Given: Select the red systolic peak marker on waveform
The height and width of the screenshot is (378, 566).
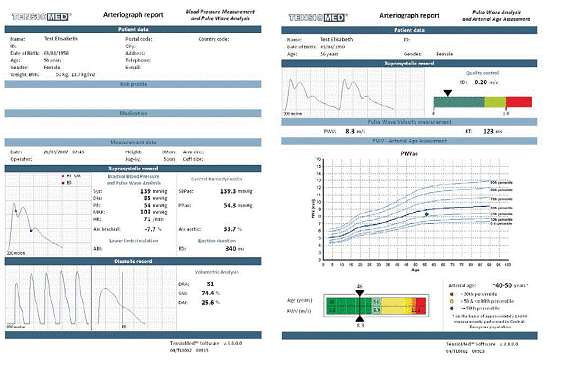Looking at the screenshot, I should point(16,211).
